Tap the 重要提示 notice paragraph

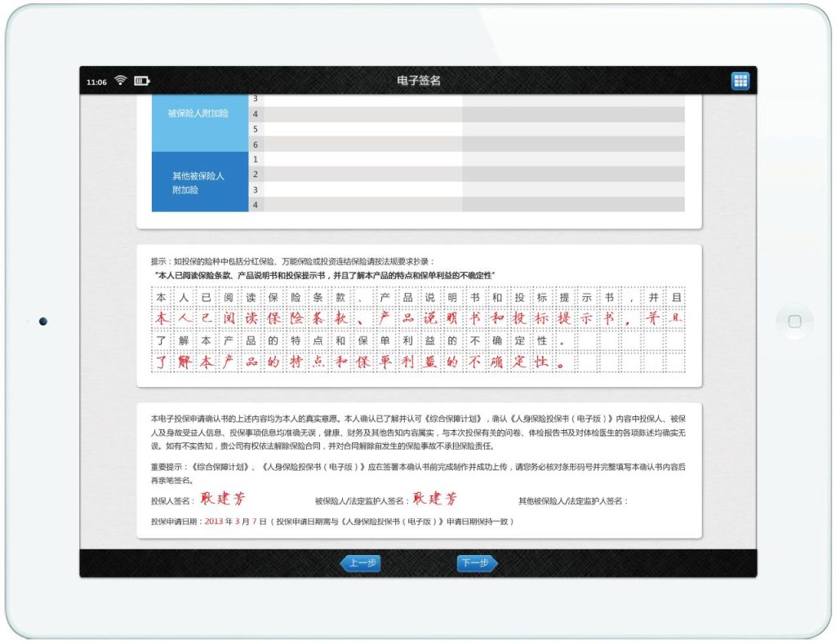coord(418,473)
